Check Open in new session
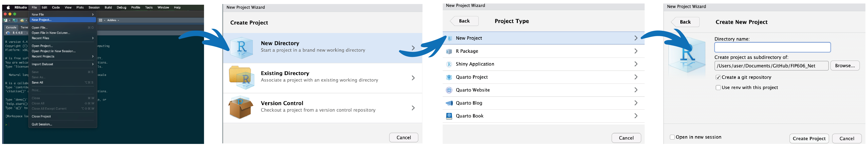Screen dimensions: 868x147 [x=672, y=137]
